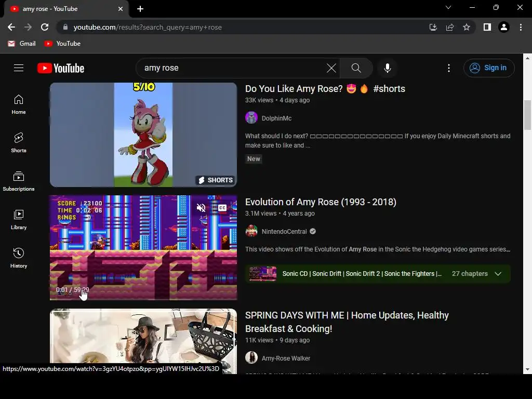Viewport: 532px width, 399px height.
Task: Click the verified badge beside NintendoCentral
Action: pyautogui.click(x=313, y=231)
